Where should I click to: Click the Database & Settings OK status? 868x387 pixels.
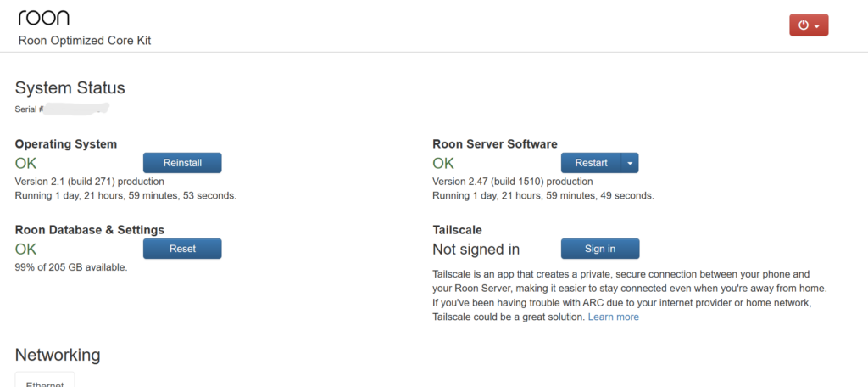coord(26,250)
